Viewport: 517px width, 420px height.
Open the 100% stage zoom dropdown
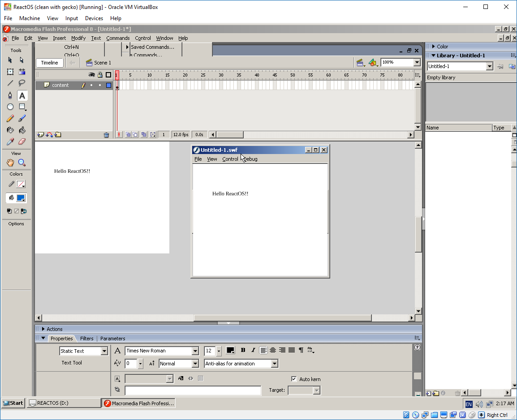pos(417,62)
